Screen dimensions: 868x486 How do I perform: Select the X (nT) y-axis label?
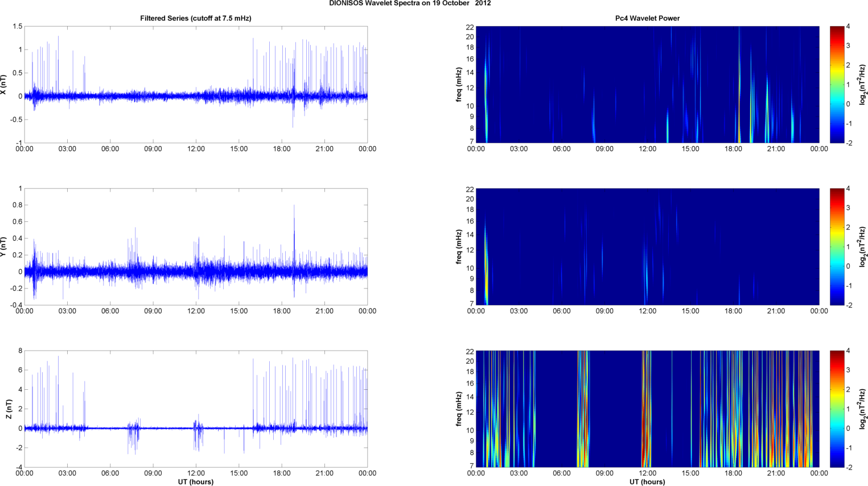[4, 85]
